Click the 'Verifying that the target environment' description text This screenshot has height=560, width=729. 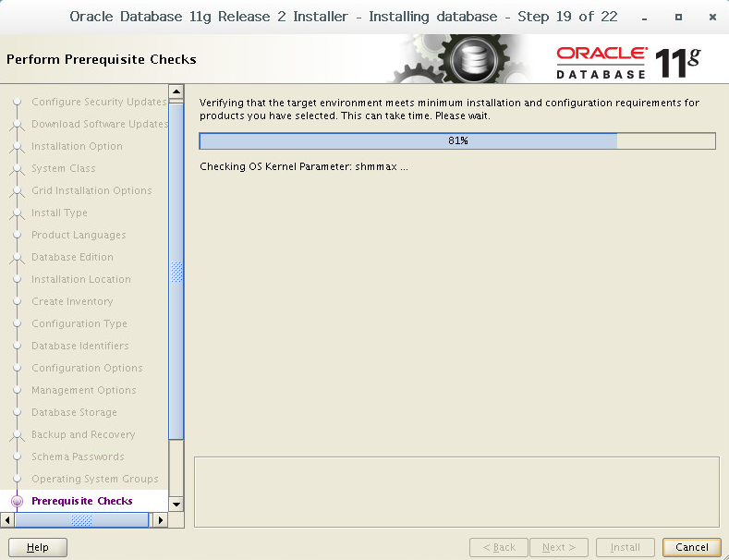449,109
